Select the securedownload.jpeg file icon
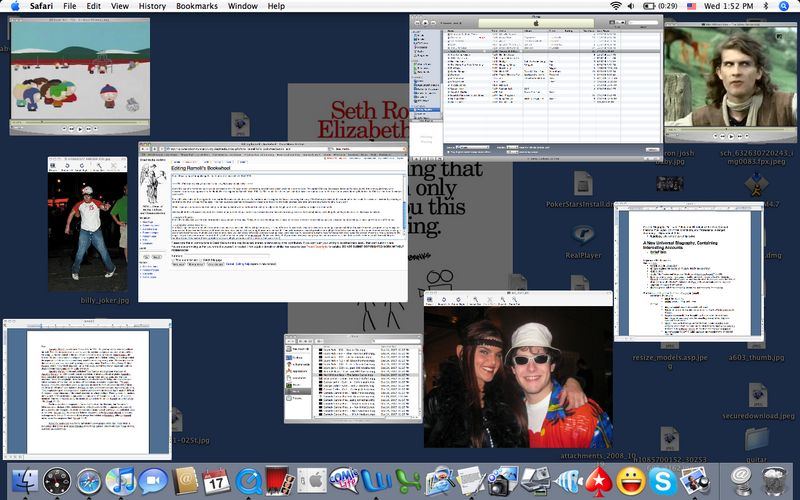The image size is (800, 500). pos(757,395)
